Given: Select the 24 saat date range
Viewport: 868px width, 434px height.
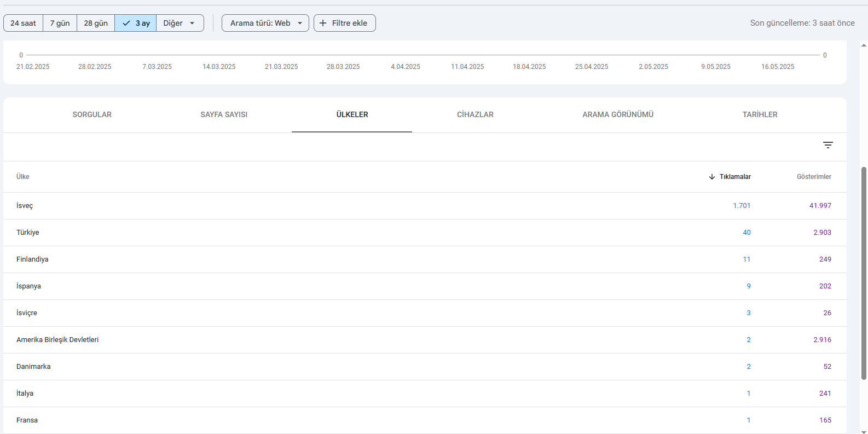Looking at the screenshot, I should (x=23, y=23).
